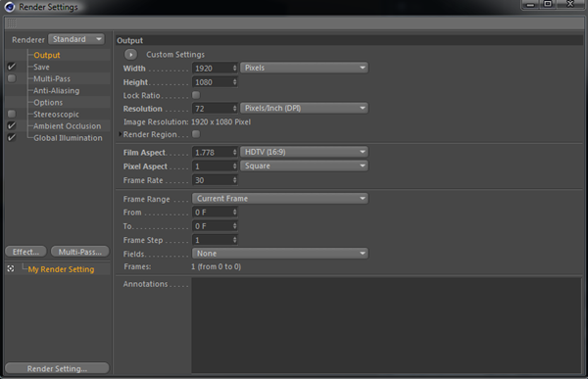Select the Ambient Occlusion settings page
The height and width of the screenshot is (379, 588).
tap(67, 126)
